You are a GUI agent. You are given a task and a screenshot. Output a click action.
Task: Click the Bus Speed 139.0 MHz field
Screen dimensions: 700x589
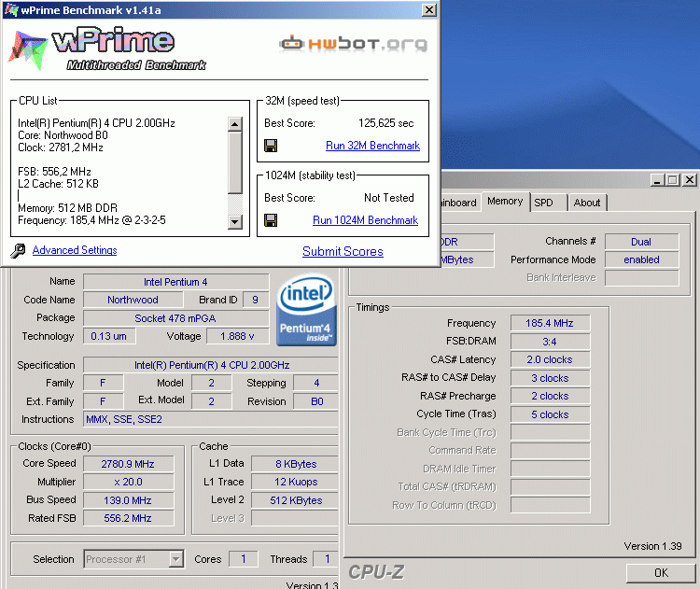pyautogui.click(x=128, y=500)
